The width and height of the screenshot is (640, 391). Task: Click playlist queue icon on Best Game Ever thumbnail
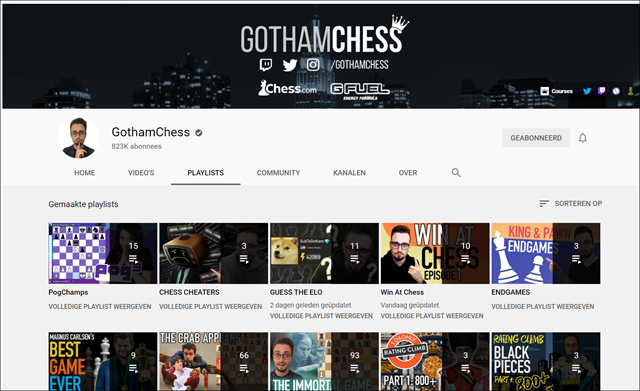(133, 368)
